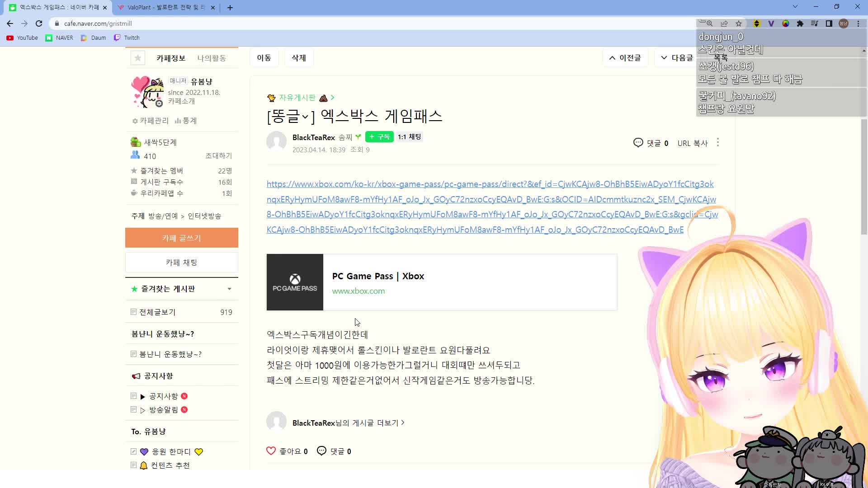Close the 엑스박스 게임패스 Naver Cafe tab
Image resolution: width=868 pixels, height=488 pixels.
(105, 8)
